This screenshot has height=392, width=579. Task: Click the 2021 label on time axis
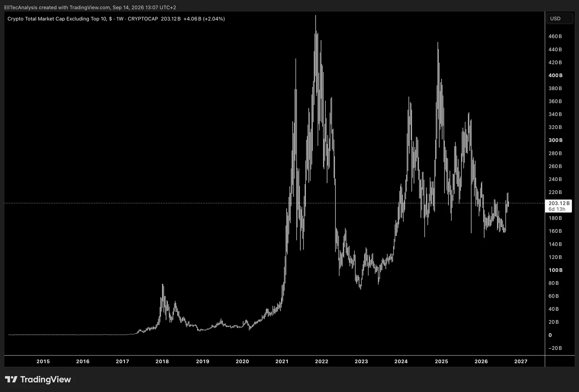[x=282, y=361]
